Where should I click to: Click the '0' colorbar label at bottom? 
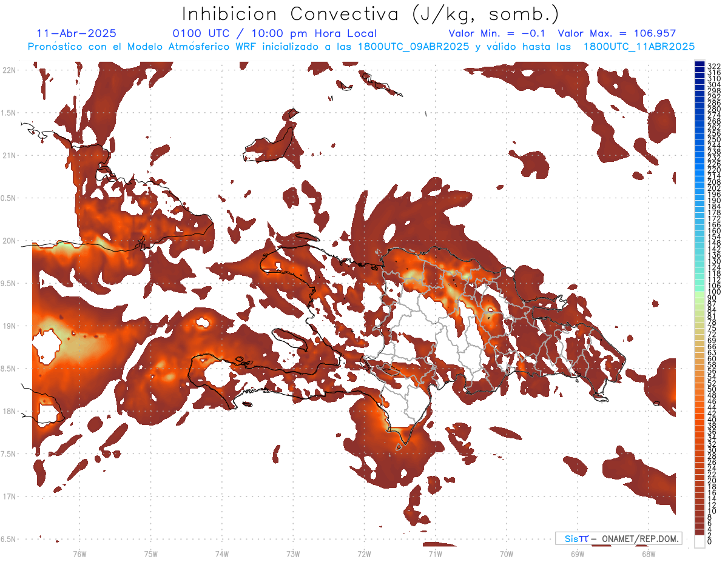pos(710,541)
